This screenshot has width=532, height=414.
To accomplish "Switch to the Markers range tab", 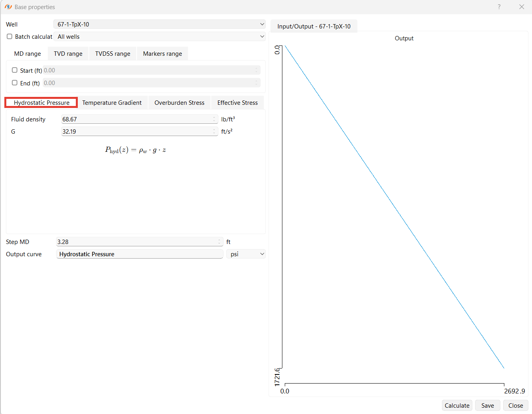I will tap(163, 54).
